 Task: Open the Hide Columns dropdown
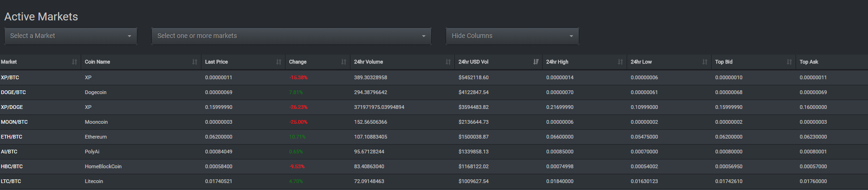512,36
